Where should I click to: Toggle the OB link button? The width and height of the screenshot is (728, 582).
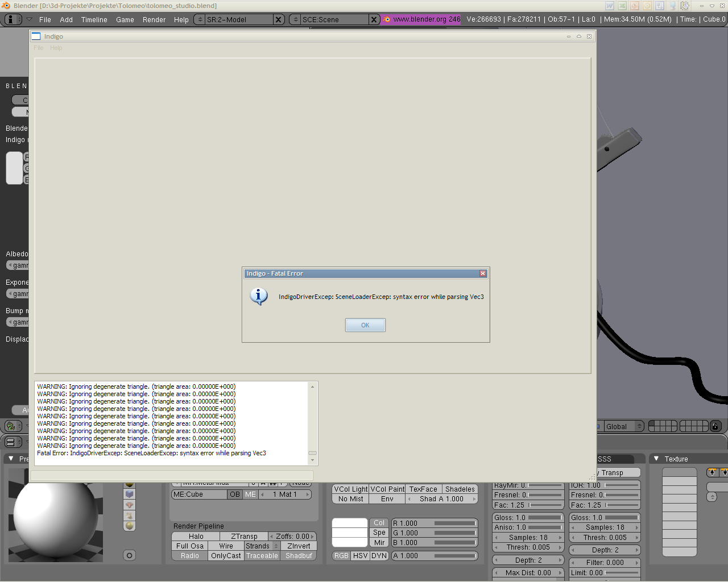[235, 494]
